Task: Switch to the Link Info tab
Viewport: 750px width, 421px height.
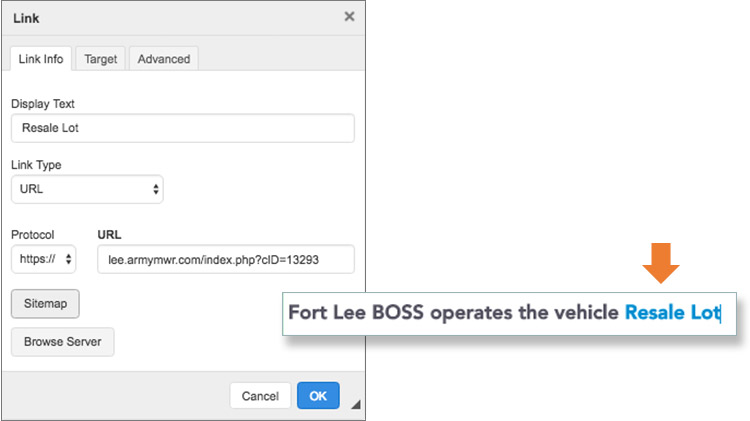Action: pos(41,59)
